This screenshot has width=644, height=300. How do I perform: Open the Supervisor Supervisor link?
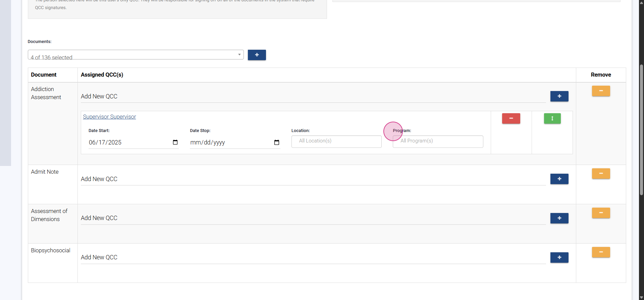[x=109, y=117]
